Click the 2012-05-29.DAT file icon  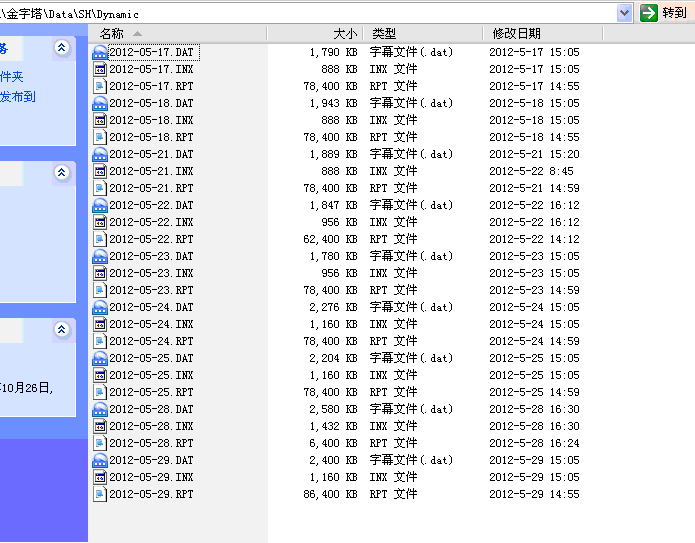[100, 460]
